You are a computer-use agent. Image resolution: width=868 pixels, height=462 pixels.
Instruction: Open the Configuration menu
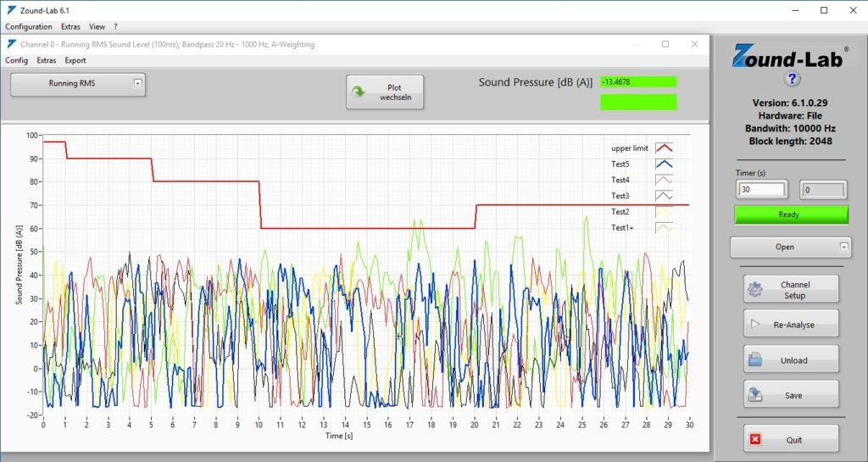(29, 26)
